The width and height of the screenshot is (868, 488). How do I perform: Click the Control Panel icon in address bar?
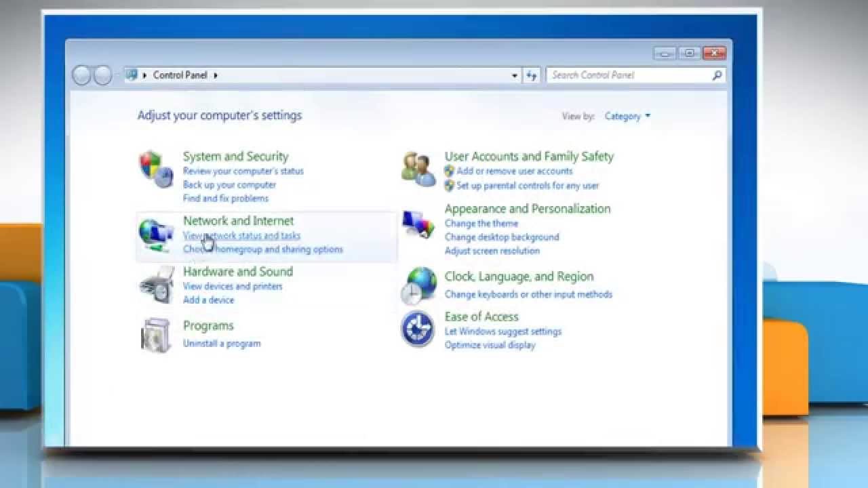[132, 75]
